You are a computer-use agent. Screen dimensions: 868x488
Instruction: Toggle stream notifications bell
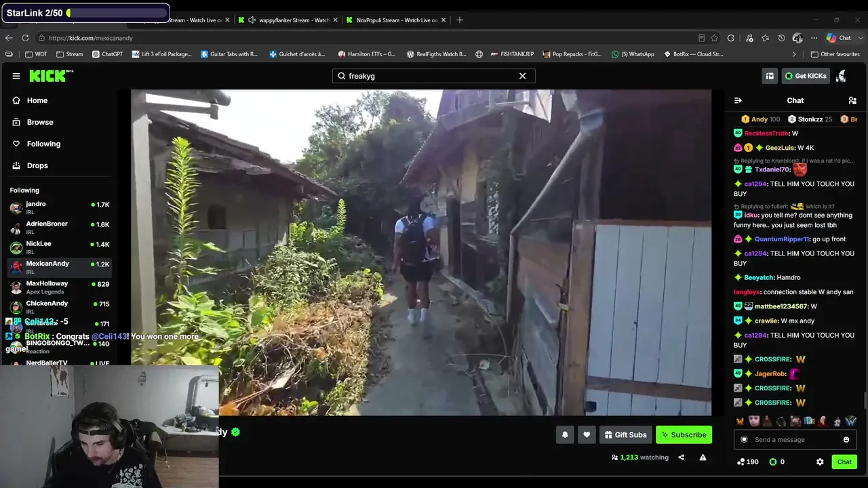click(565, 435)
